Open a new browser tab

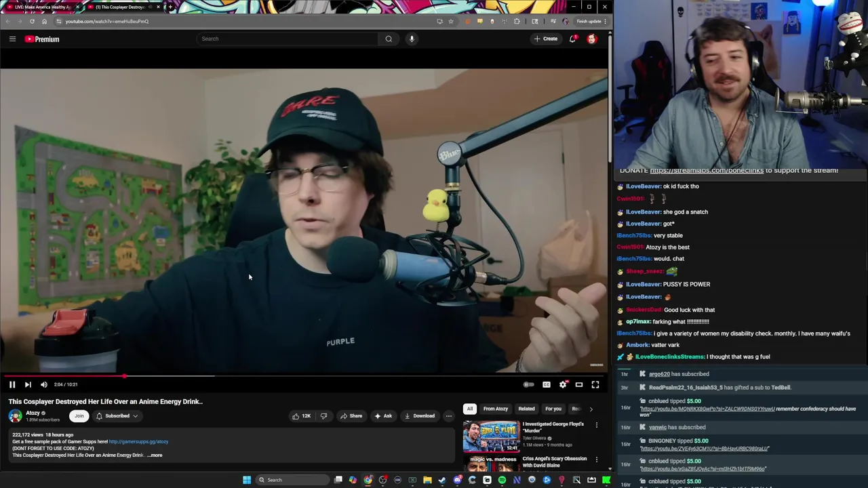(x=170, y=7)
